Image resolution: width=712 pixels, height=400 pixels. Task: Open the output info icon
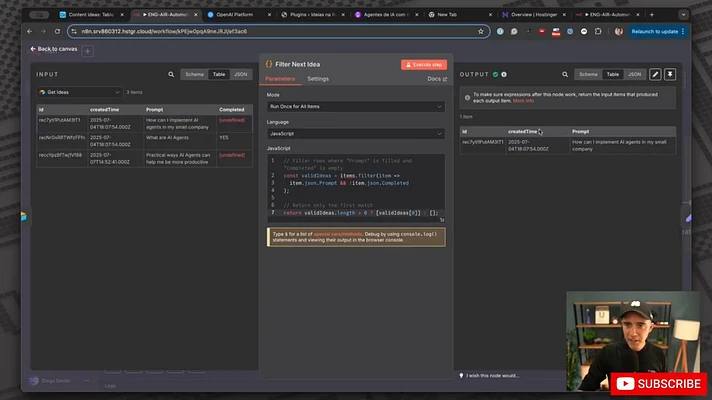[x=504, y=74]
